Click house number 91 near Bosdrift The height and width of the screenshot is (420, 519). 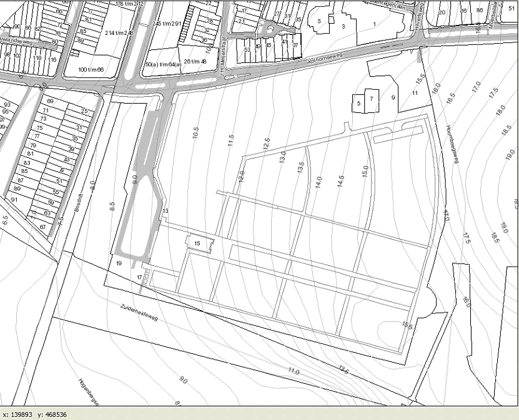tap(14, 200)
